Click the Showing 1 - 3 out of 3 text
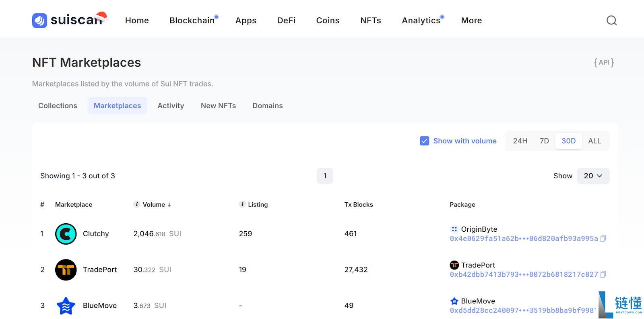The height and width of the screenshot is (319, 644). 78,176
